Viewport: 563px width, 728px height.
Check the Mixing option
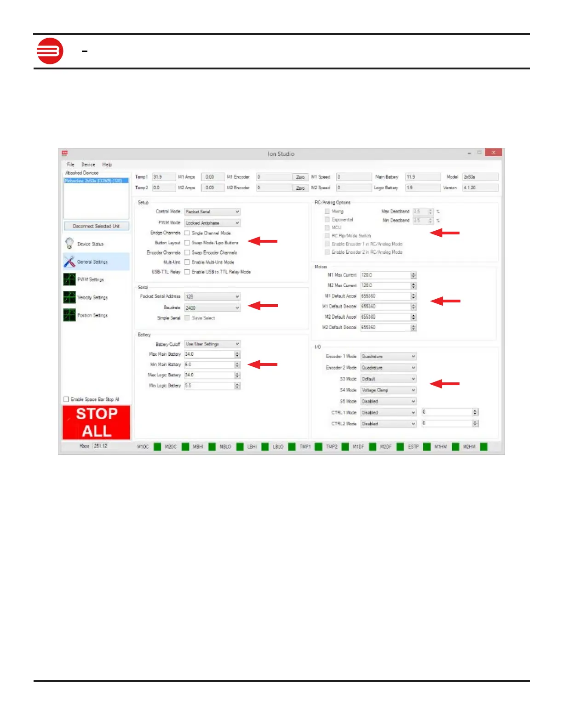[327, 211]
